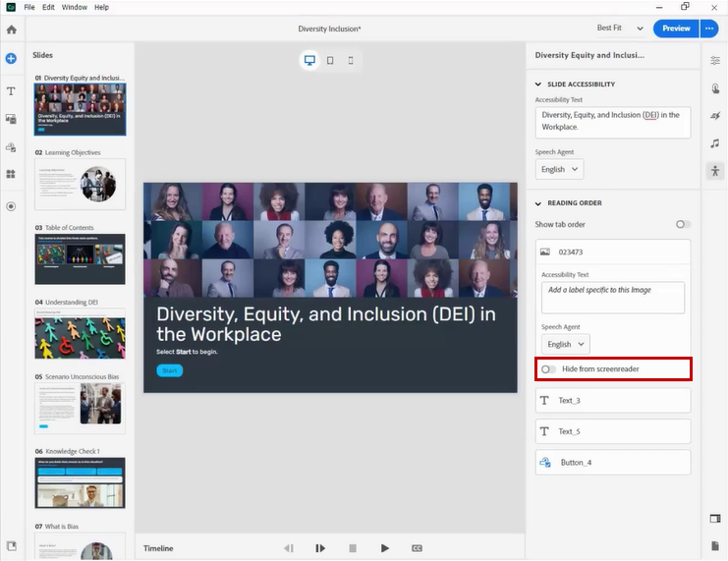Viewport: 728px width, 561px height.
Task: Go to the Home screen icon
Action: tap(12, 29)
